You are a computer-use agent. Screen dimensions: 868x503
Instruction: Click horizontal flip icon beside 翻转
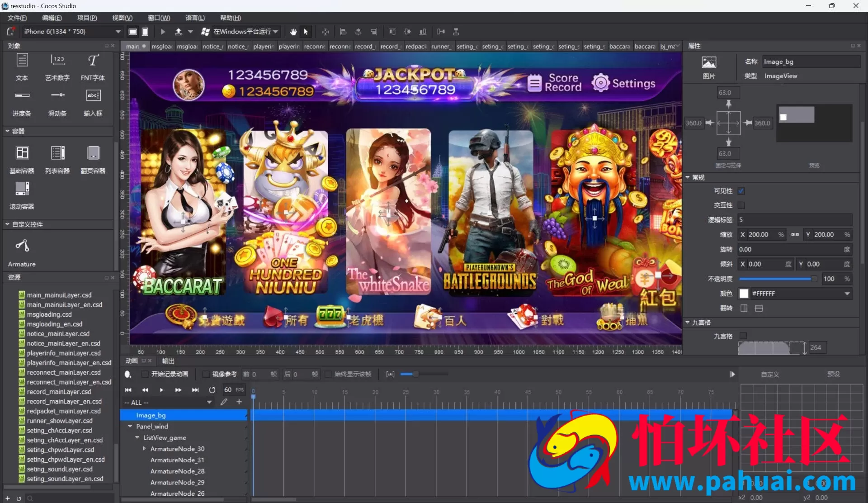tap(744, 308)
